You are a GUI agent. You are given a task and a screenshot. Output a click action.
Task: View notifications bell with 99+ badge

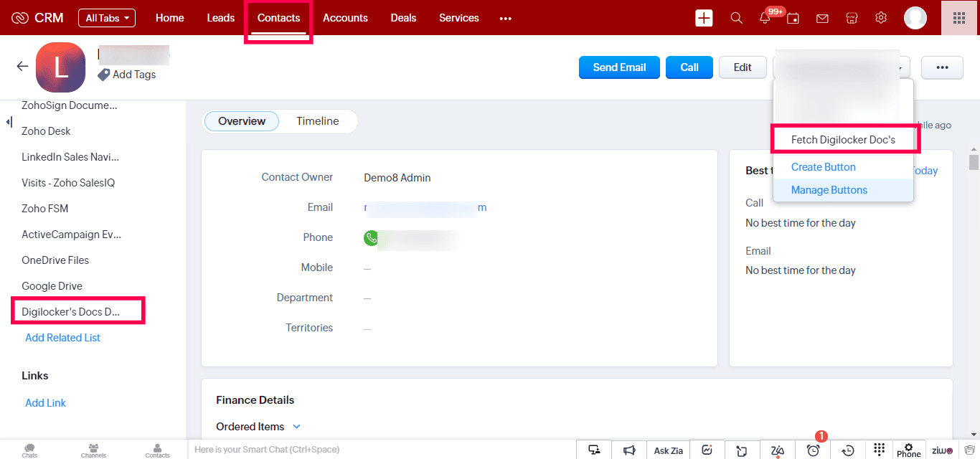click(765, 18)
